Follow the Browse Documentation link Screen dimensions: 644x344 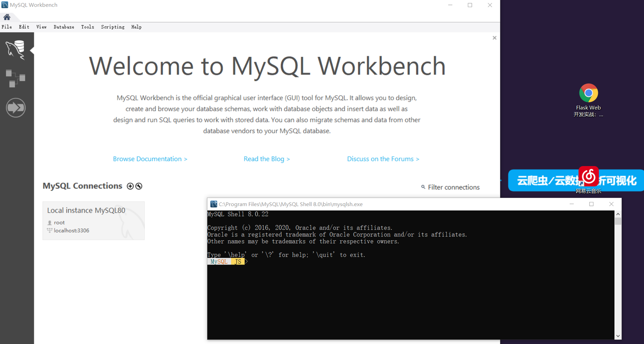point(150,159)
